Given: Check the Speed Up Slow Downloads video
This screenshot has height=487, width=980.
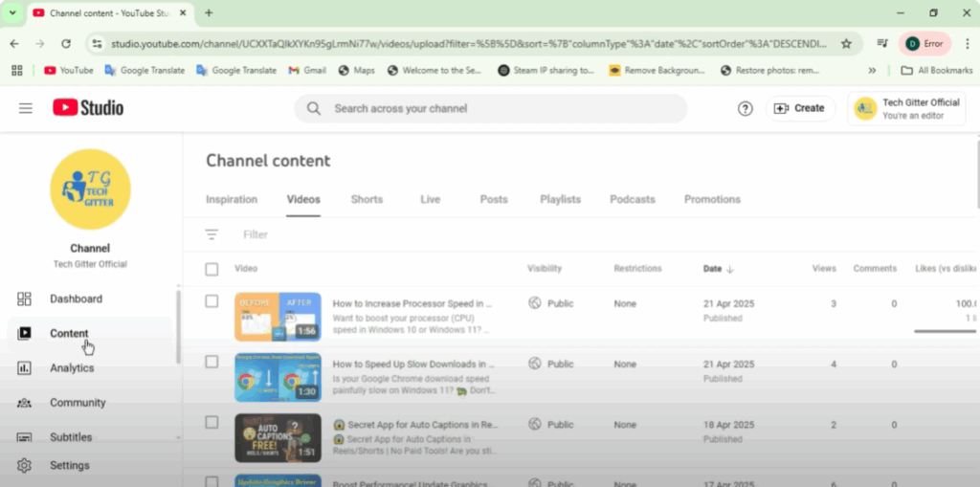Looking at the screenshot, I should point(212,362).
